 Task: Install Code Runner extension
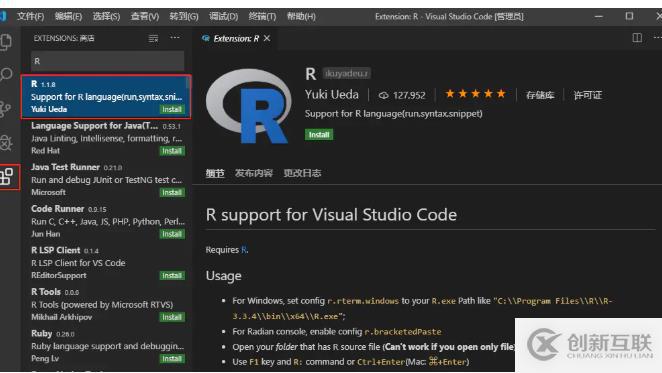point(172,234)
